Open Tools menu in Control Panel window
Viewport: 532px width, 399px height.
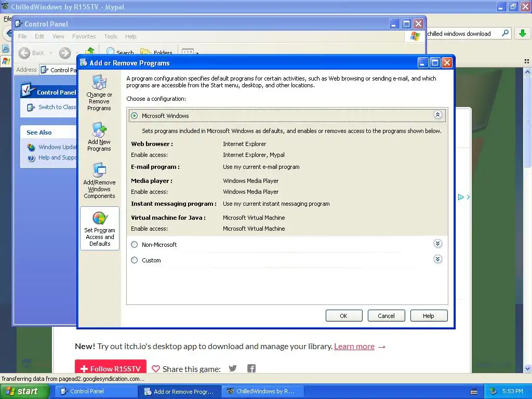click(x=111, y=36)
